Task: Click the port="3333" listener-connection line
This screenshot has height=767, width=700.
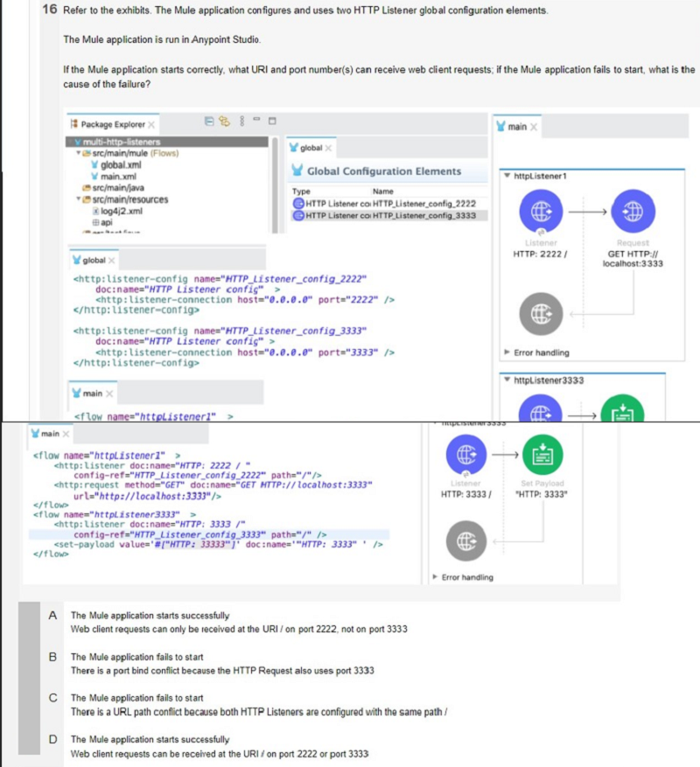Action: tap(245, 352)
